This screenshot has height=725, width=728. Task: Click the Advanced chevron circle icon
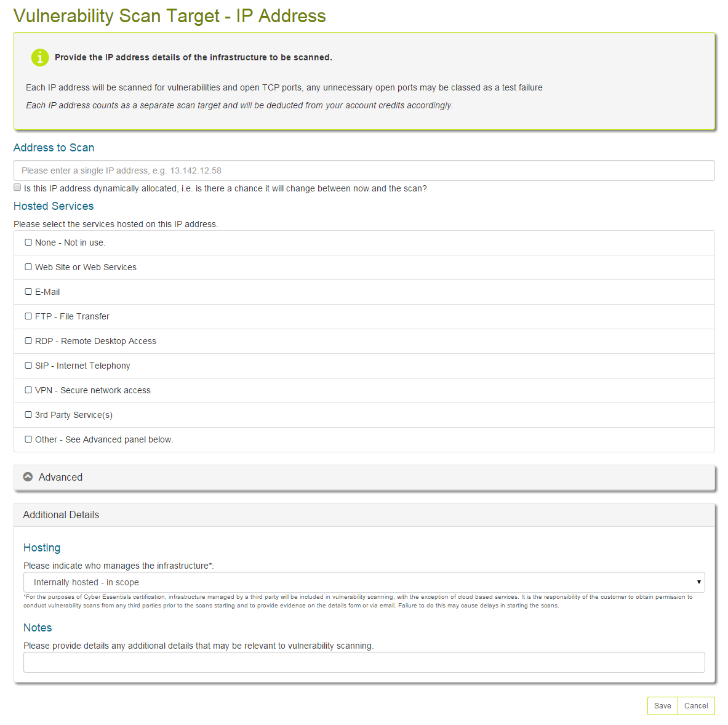pyautogui.click(x=28, y=477)
